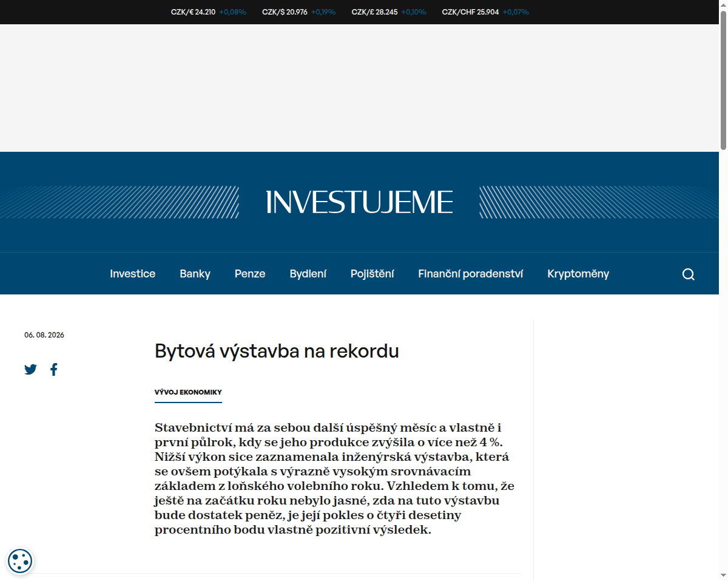Open the VÝVOJ EKONOMIKY category link
The height and width of the screenshot is (581, 728).
(x=188, y=392)
